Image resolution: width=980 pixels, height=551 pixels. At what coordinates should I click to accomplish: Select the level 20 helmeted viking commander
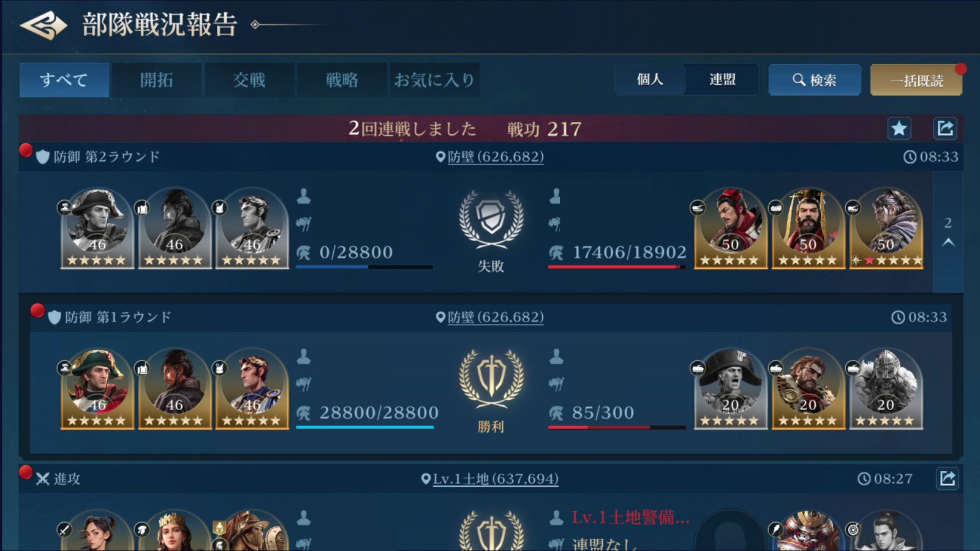(886, 388)
